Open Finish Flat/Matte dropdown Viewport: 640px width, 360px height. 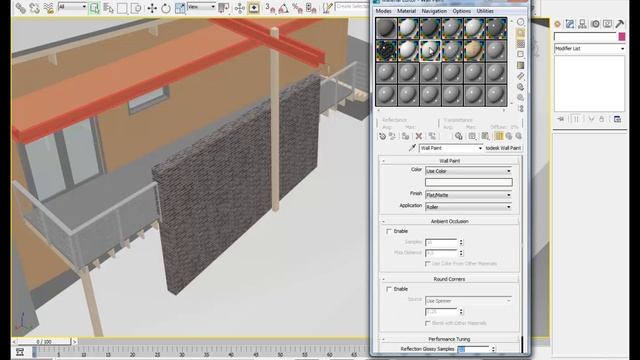(469, 195)
